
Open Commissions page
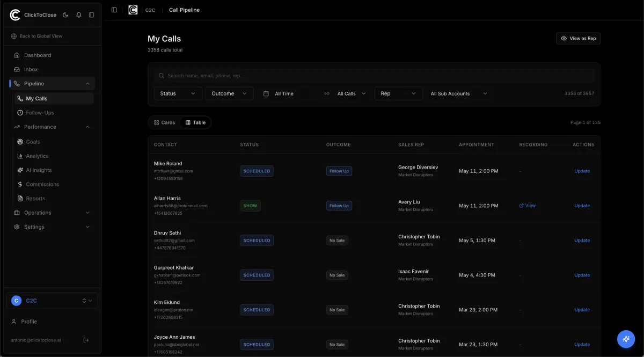click(x=53, y=184)
